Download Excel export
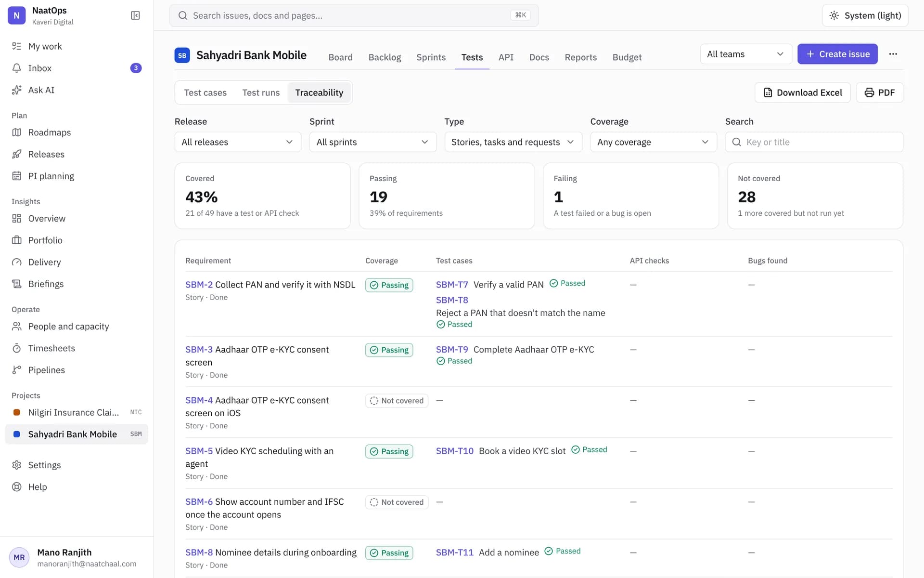This screenshot has height=578, width=924. (802, 92)
